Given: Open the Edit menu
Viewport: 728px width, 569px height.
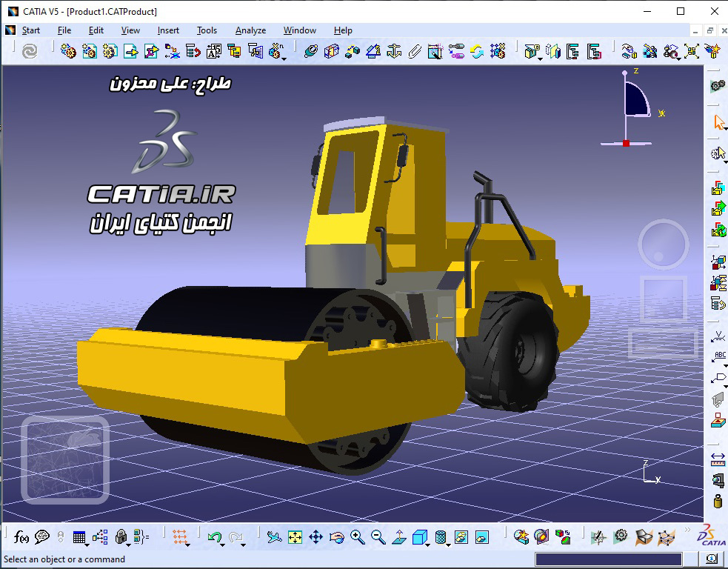Looking at the screenshot, I should (96, 30).
